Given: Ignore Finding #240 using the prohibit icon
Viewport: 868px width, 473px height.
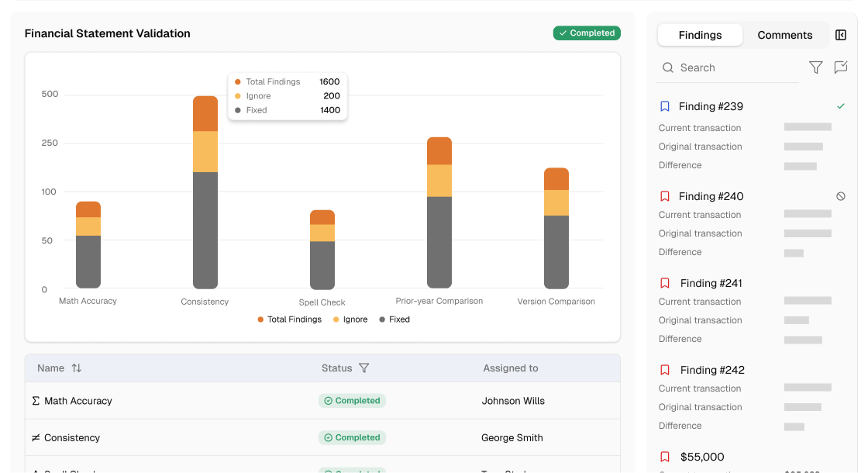Looking at the screenshot, I should 841,196.
